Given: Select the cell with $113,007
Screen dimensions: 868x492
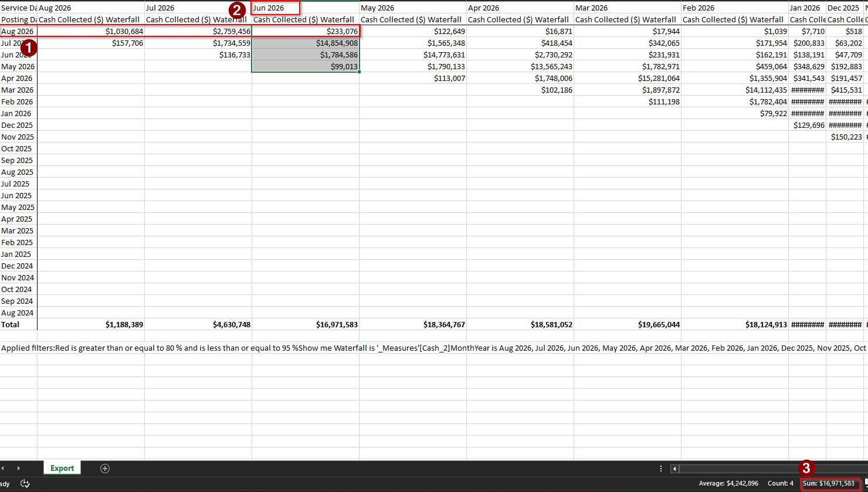Looking at the screenshot, I should (x=413, y=78).
